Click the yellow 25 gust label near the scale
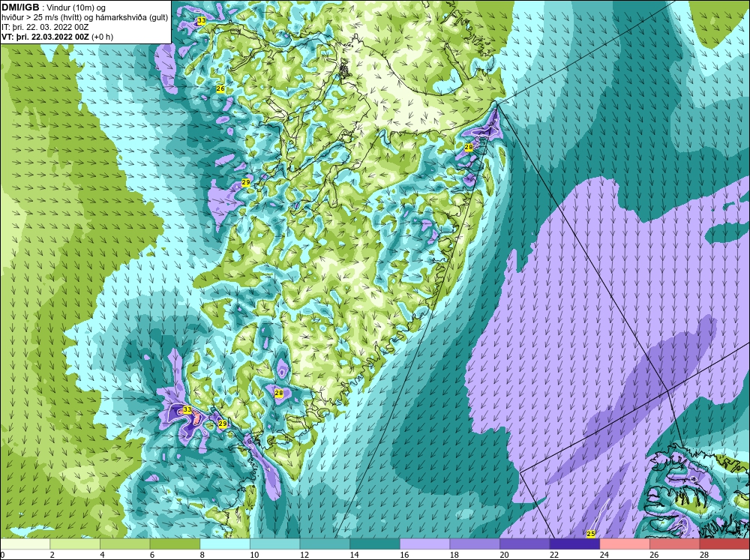Image resolution: width=750 pixels, height=560 pixels. tap(591, 534)
